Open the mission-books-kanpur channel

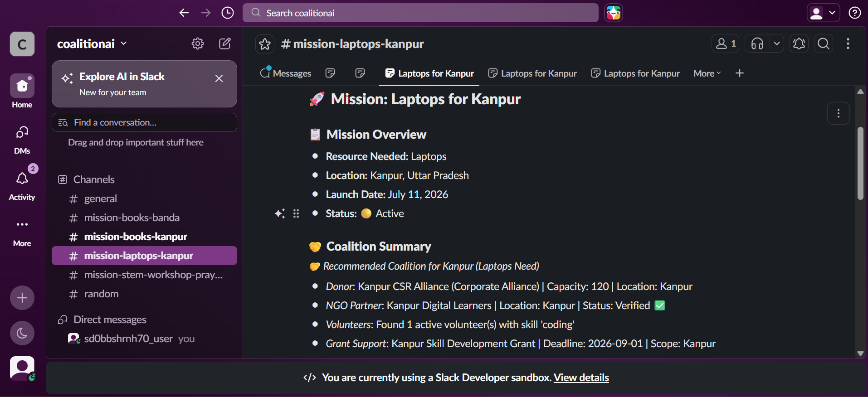[x=144, y=237]
